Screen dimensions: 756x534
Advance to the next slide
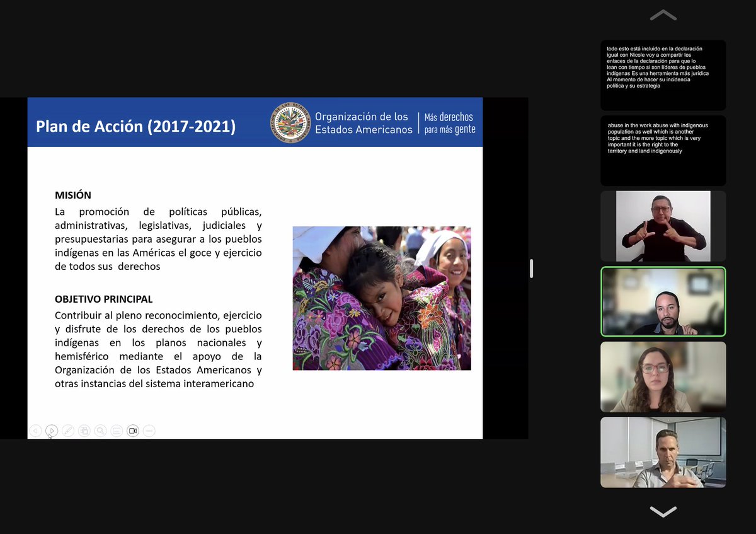[x=52, y=431]
